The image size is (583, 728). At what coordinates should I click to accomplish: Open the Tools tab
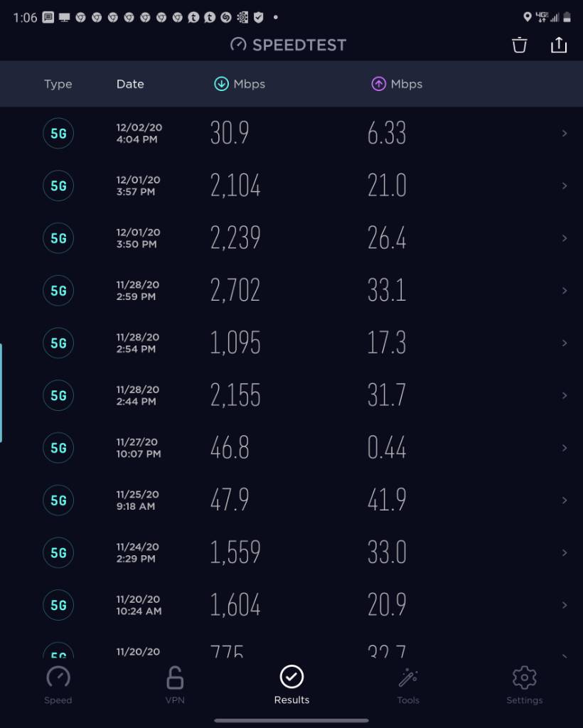(408, 685)
